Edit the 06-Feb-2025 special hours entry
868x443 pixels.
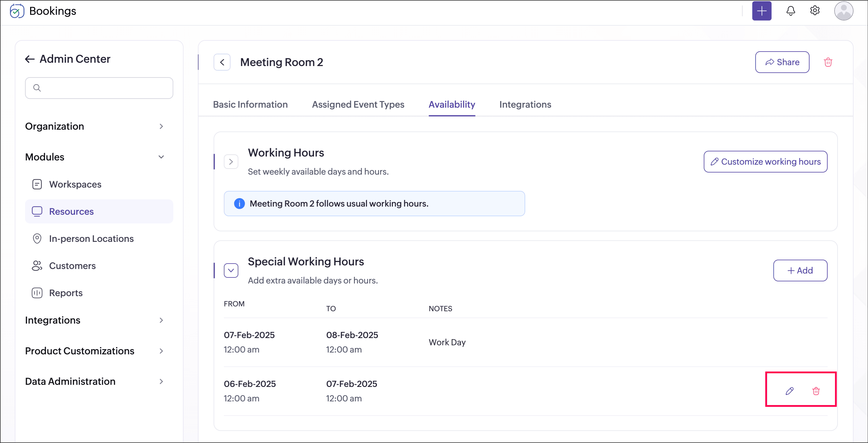coord(790,391)
